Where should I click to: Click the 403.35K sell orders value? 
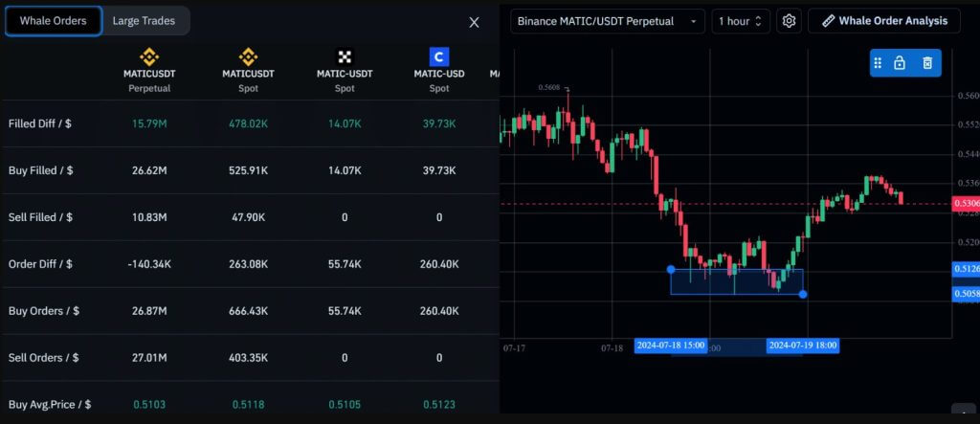[x=248, y=358]
